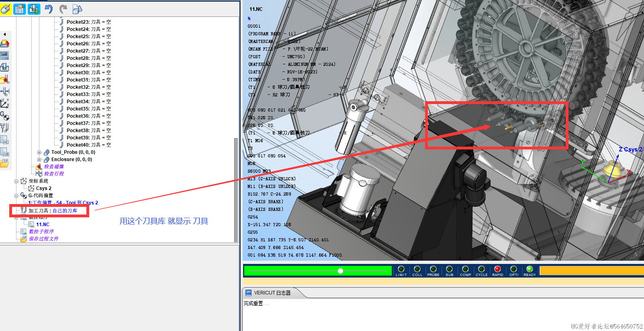Toggle the CYCLE status light
644x331 pixels.
481,271
